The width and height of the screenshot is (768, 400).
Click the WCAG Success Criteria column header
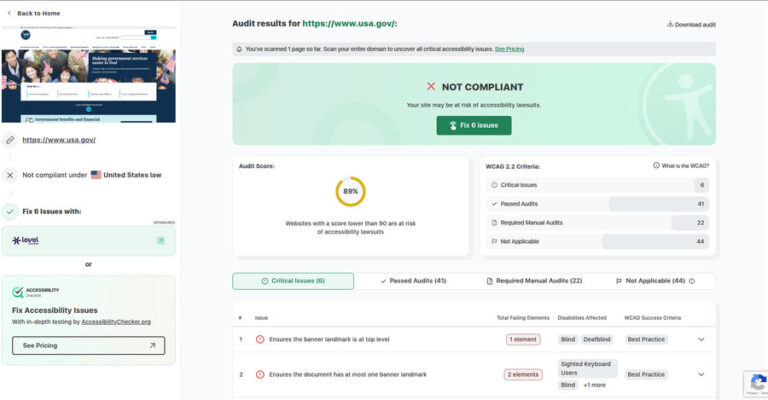click(x=652, y=318)
